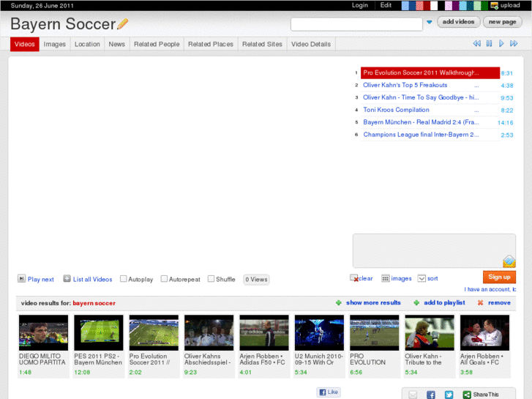Click the new page button
The width and height of the screenshot is (532, 399).
[x=503, y=22]
